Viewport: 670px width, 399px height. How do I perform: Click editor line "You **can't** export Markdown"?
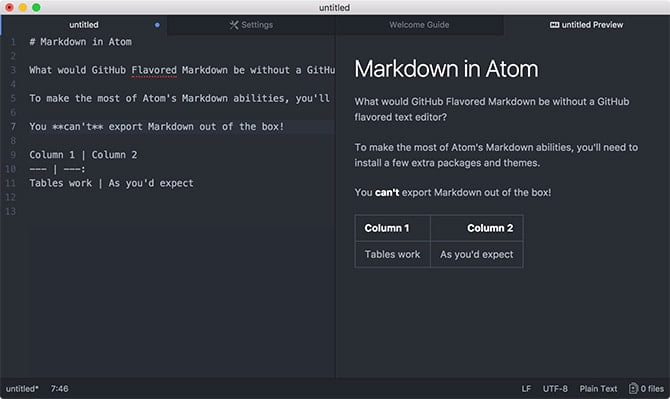tap(156, 126)
